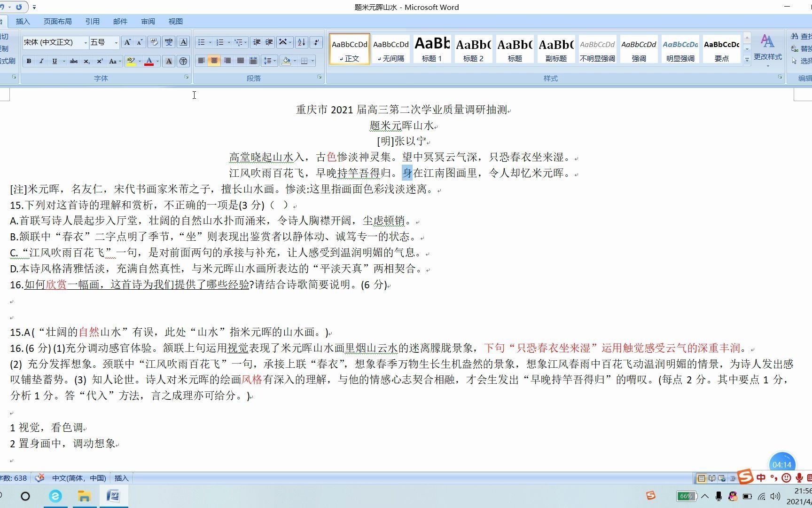Click the text highlight color swatch

(x=131, y=61)
